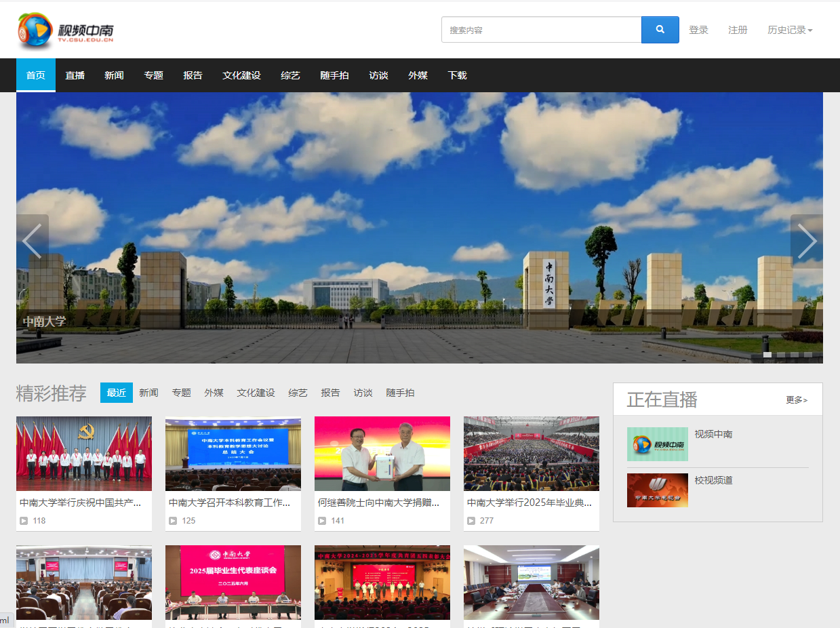Click play icon beside 118 views
840x628 pixels.
coord(24,521)
